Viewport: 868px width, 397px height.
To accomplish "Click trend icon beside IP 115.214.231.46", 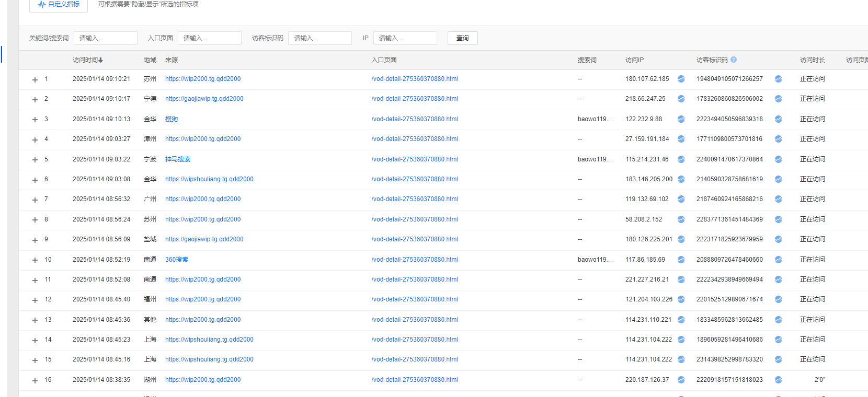I will click(681, 159).
